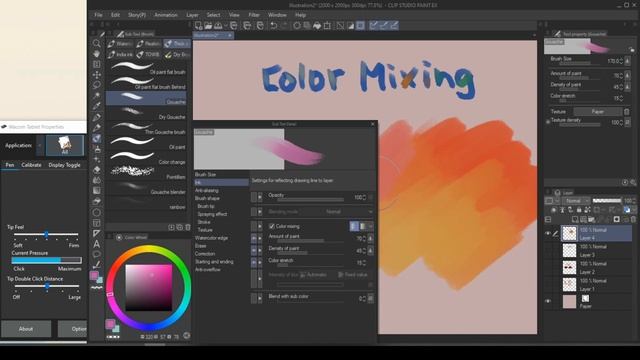
Task: Open the Window menu
Action: point(277,15)
